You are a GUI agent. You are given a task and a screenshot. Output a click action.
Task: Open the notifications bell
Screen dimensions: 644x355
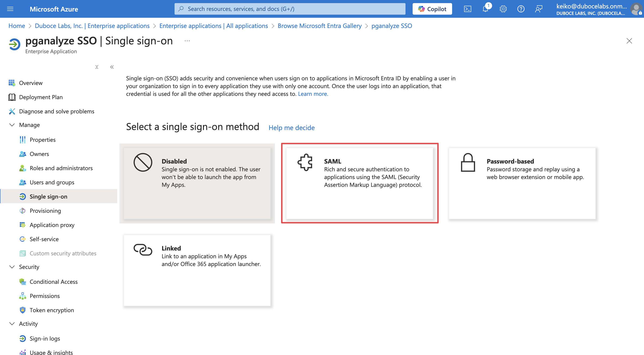pyautogui.click(x=485, y=9)
